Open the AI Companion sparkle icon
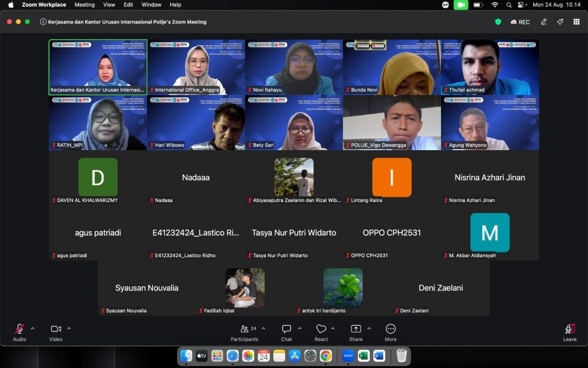This screenshot has height=368, width=588. (560, 22)
